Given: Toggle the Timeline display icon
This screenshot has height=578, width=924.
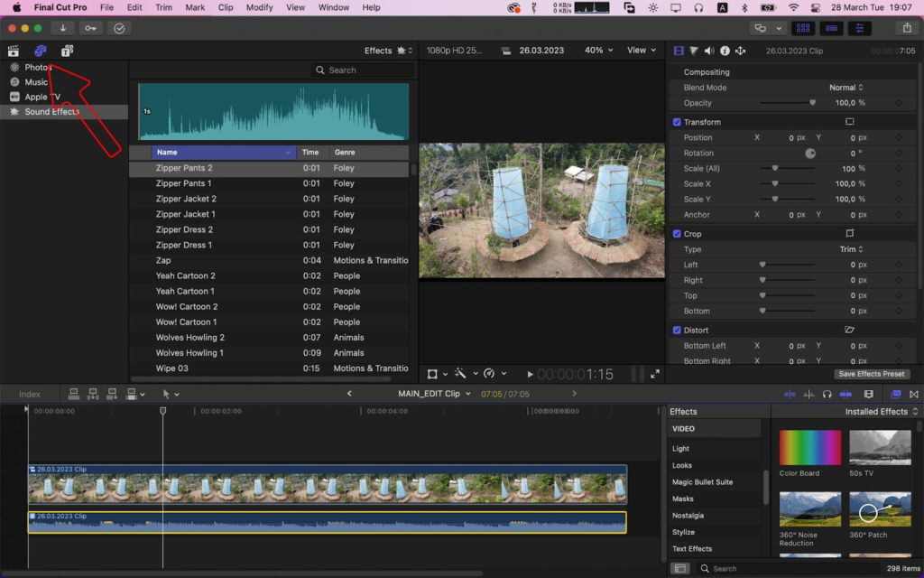Looking at the screenshot, I should pyautogui.click(x=831, y=28).
